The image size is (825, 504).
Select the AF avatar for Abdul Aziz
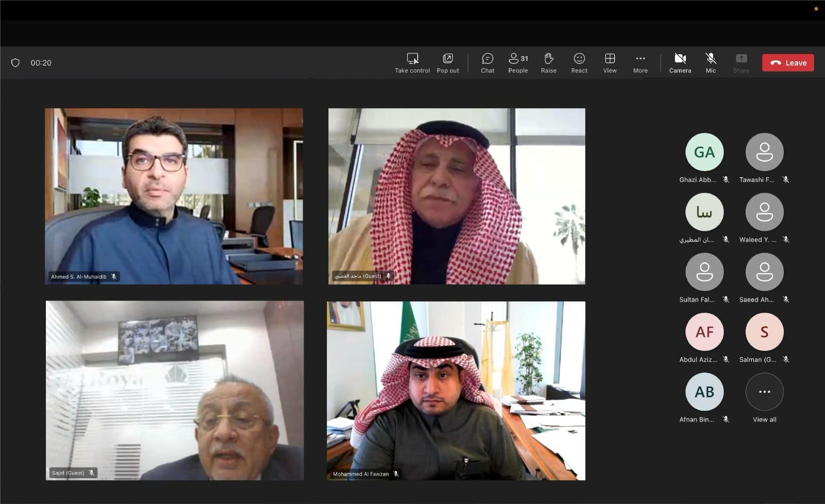click(x=704, y=332)
